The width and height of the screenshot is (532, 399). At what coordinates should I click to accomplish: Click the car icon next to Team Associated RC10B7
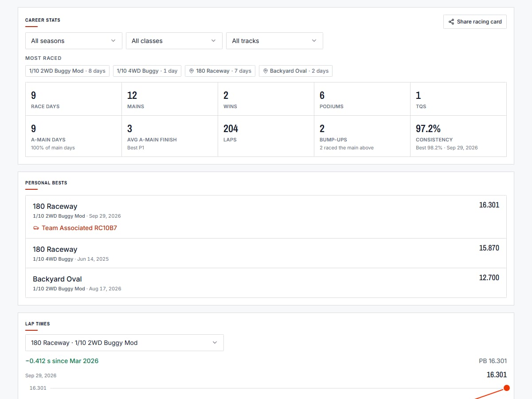tap(36, 228)
